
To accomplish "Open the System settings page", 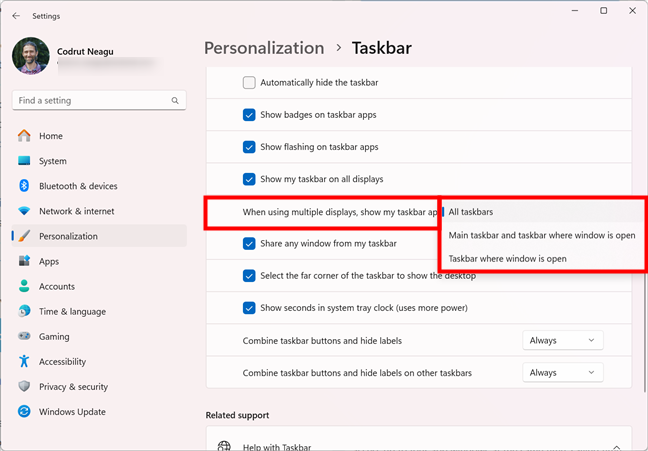I will pos(99,161).
